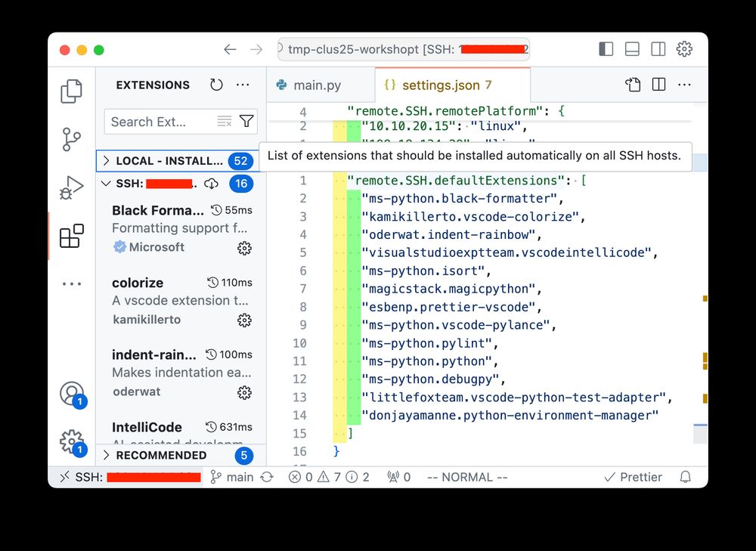Click the "littlefoxteam.vscode-python-test-adapter" line

(517, 398)
